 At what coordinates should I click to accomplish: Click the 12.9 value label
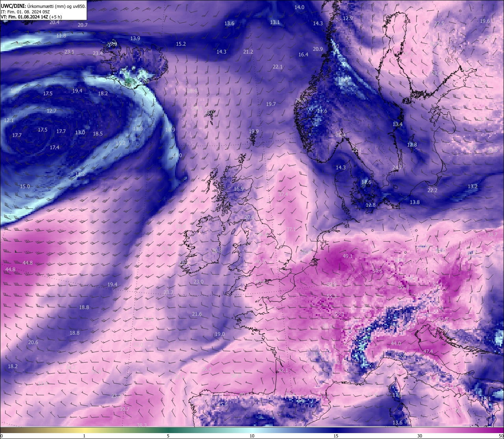pyautogui.click(x=348, y=19)
